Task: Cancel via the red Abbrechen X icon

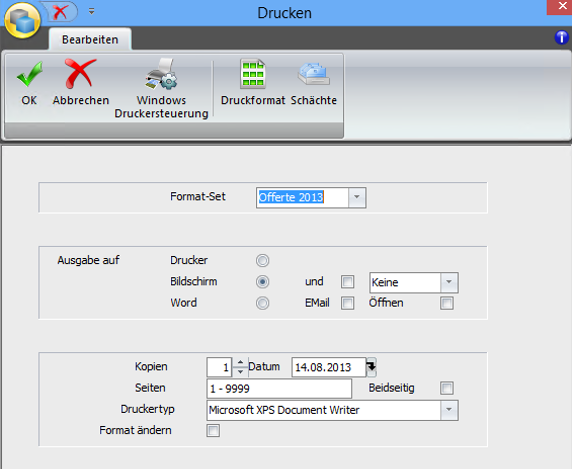Action: (80, 74)
